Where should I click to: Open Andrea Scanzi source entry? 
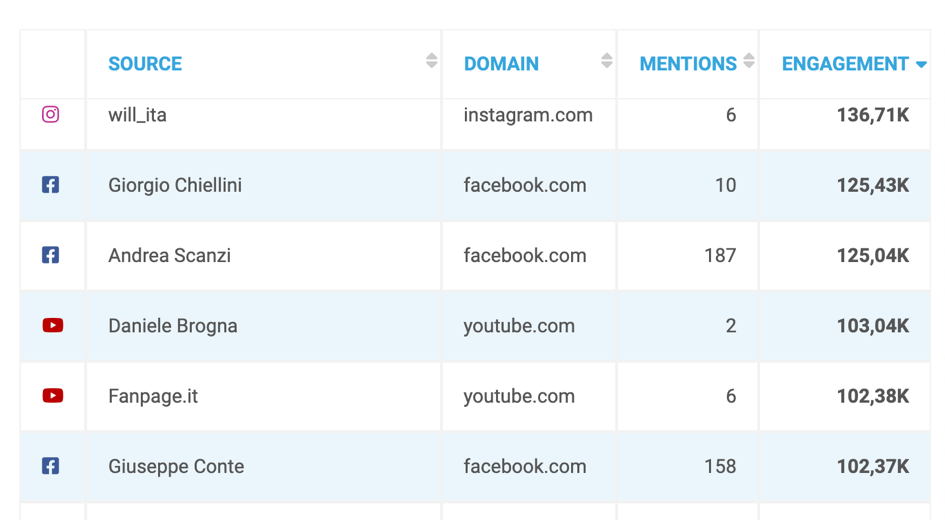click(x=169, y=255)
